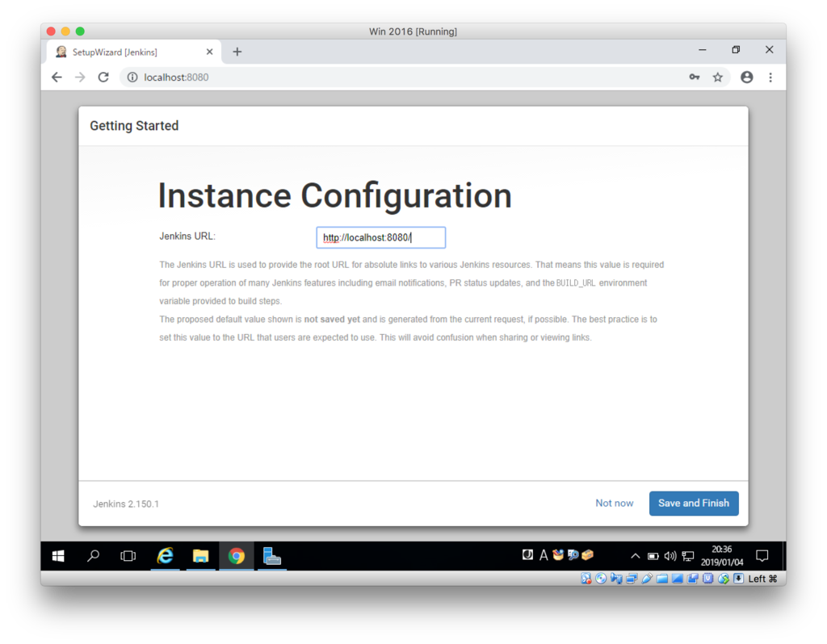
Task: Click VirtualBox shared folders status icon
Action: tap(662, 578)
